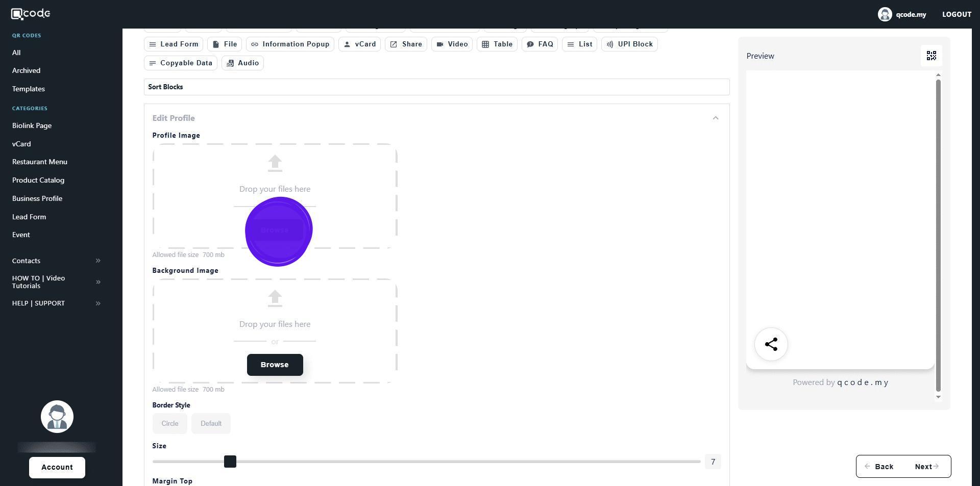Open the qcode.my username link

(911, 14)
